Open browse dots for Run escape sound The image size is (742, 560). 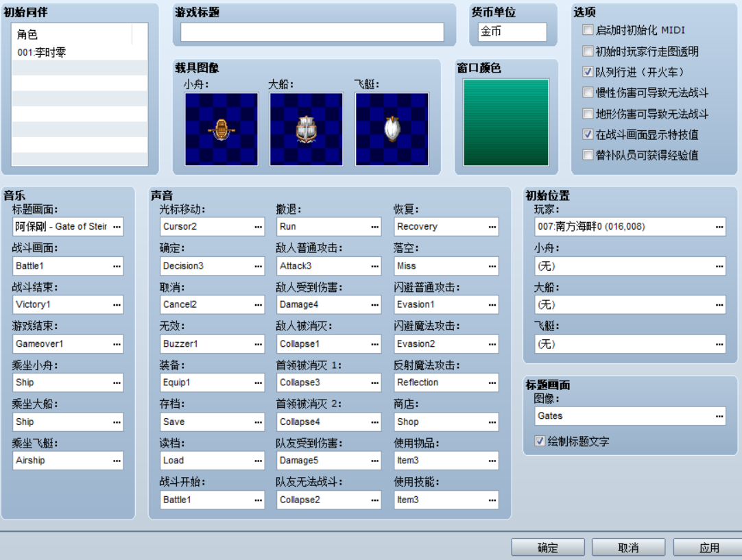point(375,227)
